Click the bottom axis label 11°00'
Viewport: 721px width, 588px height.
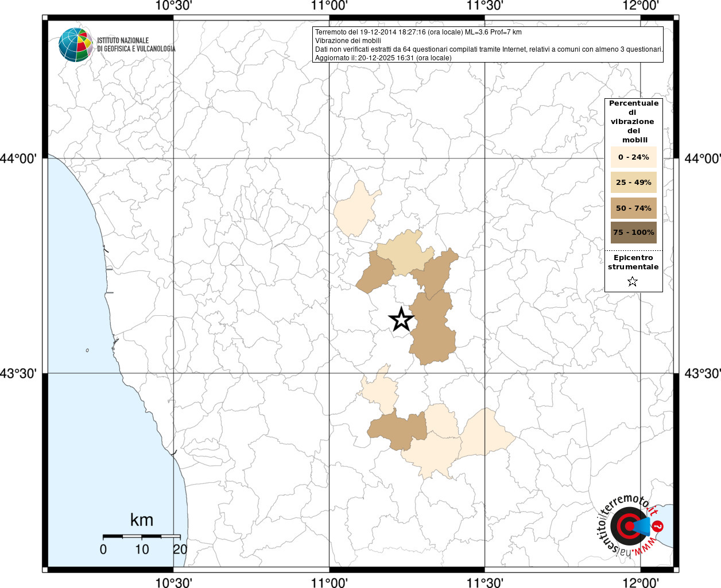coord(330,582)
